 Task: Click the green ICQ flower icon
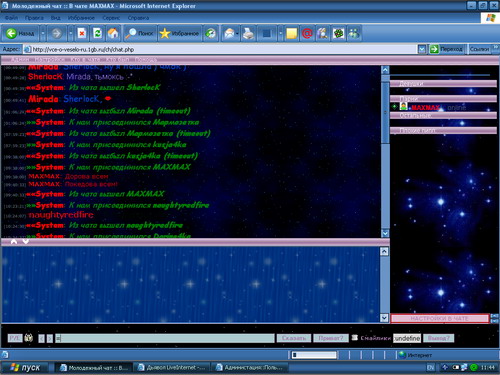point(338,33)
